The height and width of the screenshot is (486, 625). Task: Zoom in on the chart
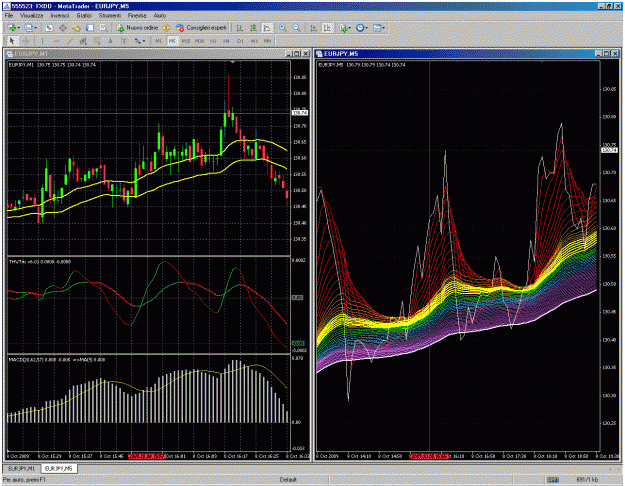point(283,28)
